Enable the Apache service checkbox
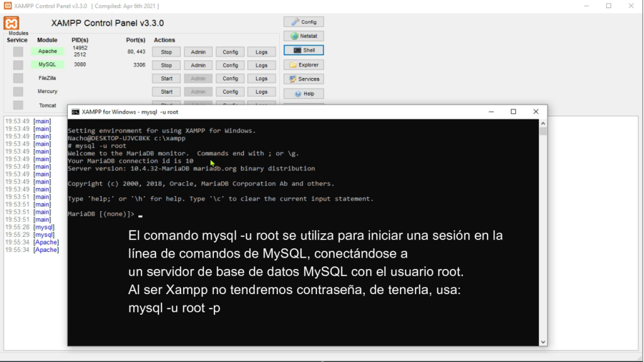The image size is (644, 362). [17, 51]
